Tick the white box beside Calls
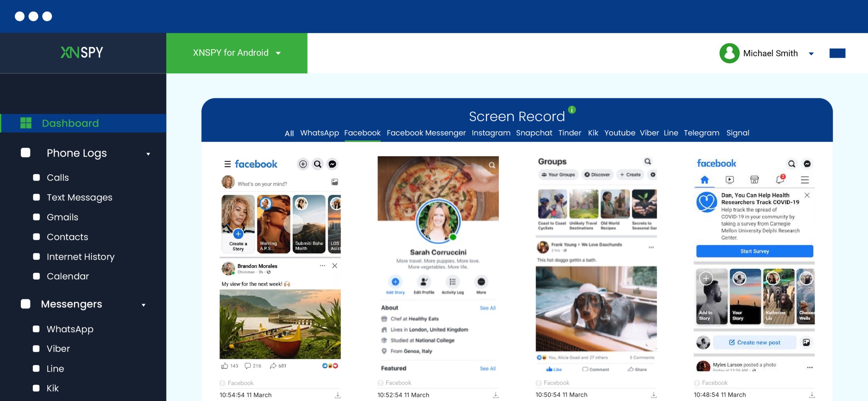This screenshot has height=401, width=868. coord(36,177)
